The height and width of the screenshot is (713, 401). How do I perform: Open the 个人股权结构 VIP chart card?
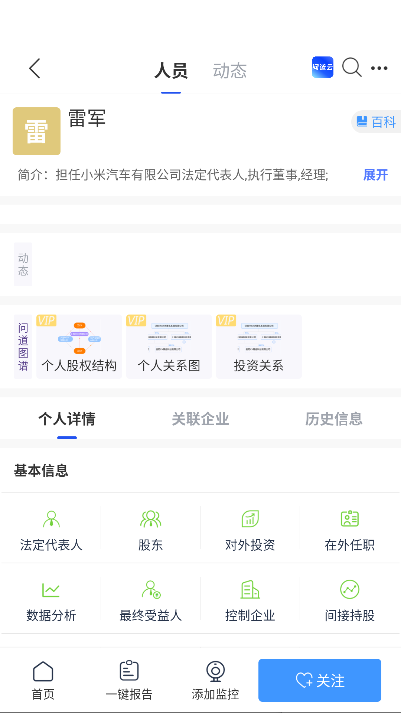pos(79,347)
